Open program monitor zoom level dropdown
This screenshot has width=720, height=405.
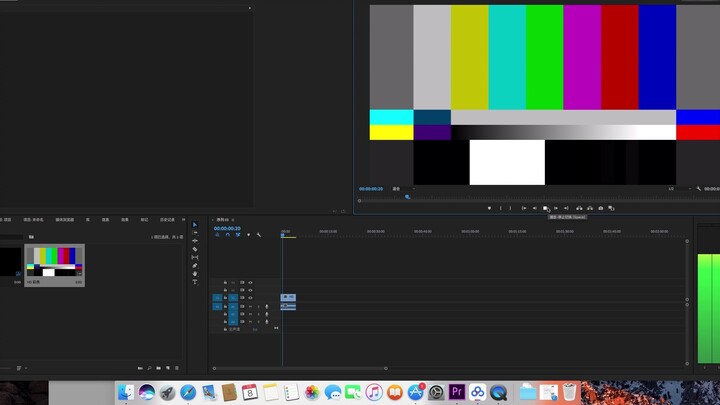[398, 189]
